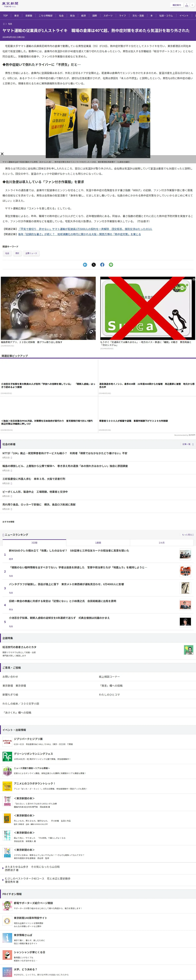
Task: Share article via Hatena Bookmark icon
Action: [x=85, y=264]
